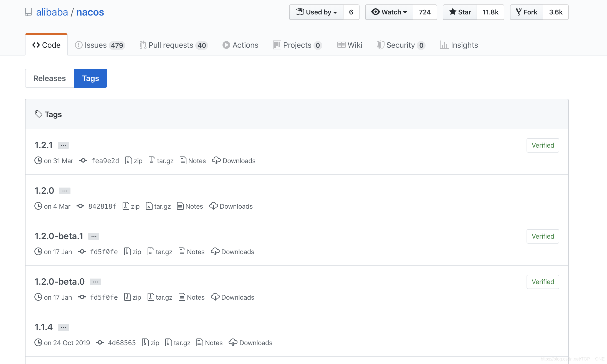Select the Tags view button
Viewport: 607px width, 364px height.
coord(90,78)
